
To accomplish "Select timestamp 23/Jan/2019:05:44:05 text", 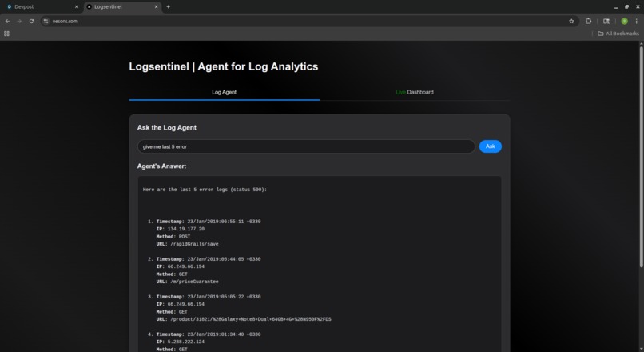I will (225, 259).
